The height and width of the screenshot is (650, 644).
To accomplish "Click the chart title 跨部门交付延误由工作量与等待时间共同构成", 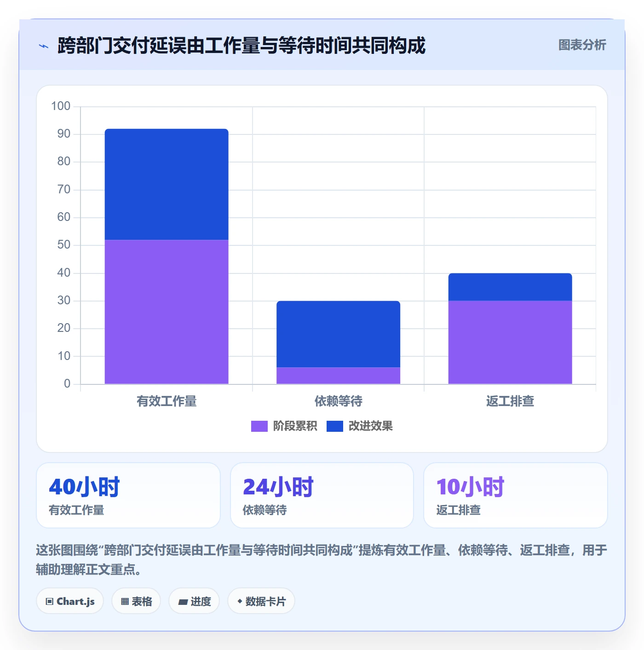I will 241,46.
